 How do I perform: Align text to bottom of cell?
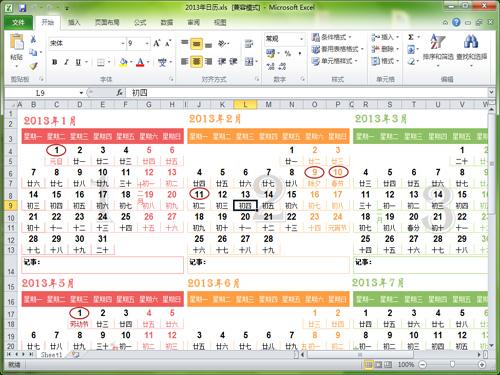point(208,44)
